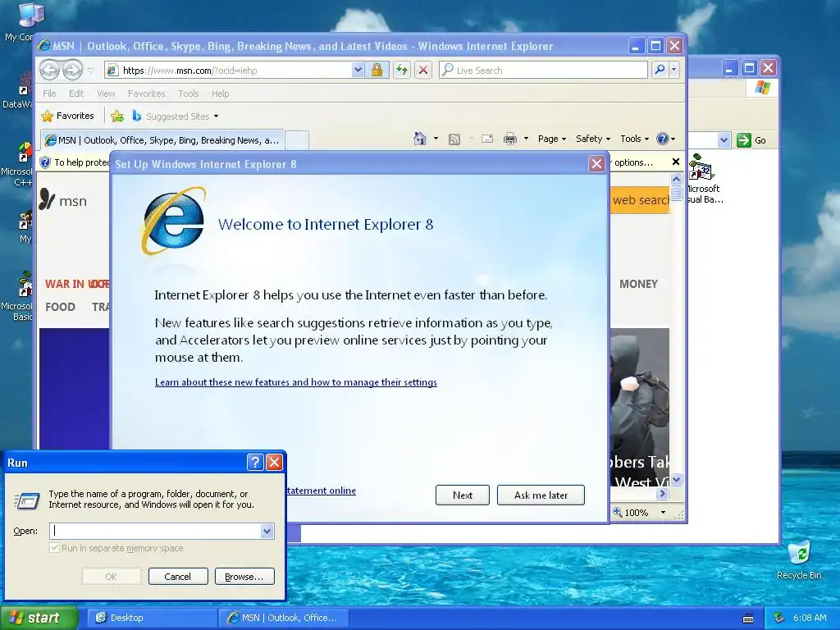The width and height of the screenshot is (840, 630).
Task: Close the information bar with X
Action: point(676,162)
